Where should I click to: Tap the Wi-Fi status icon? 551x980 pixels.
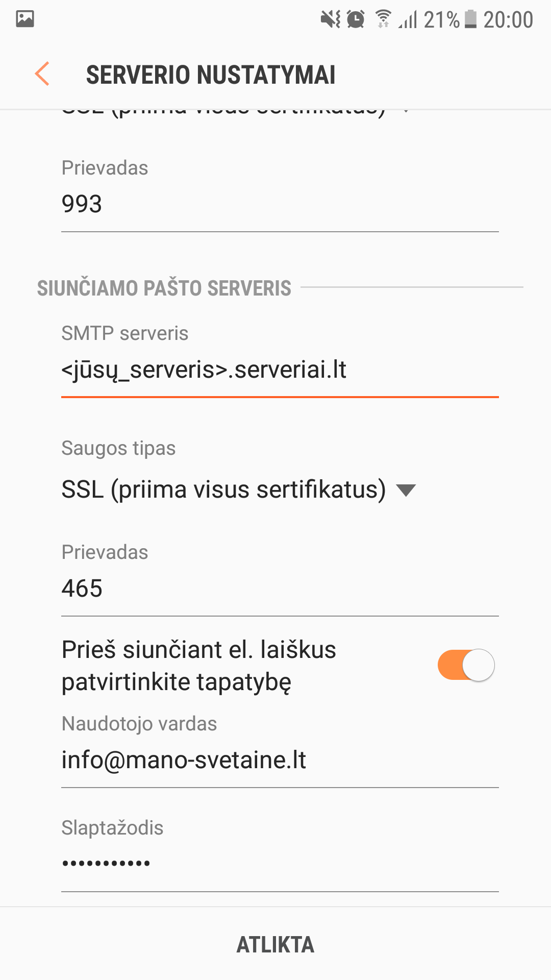point(383,19)
